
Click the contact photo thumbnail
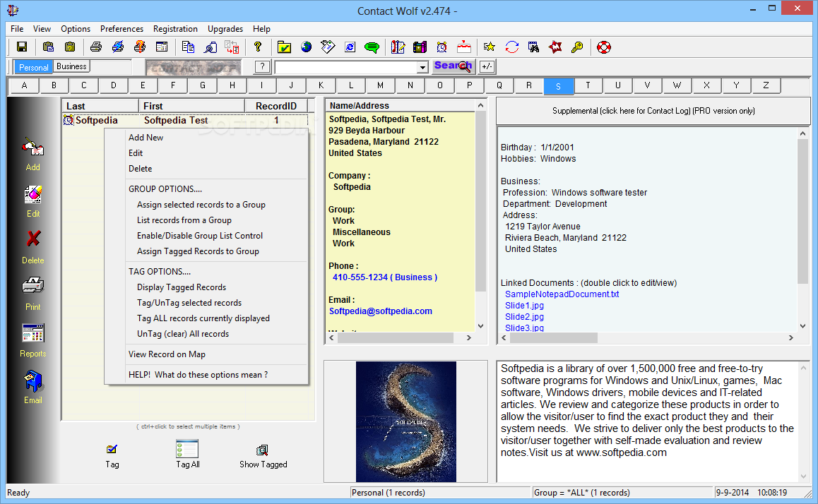(x=406, y=421)
